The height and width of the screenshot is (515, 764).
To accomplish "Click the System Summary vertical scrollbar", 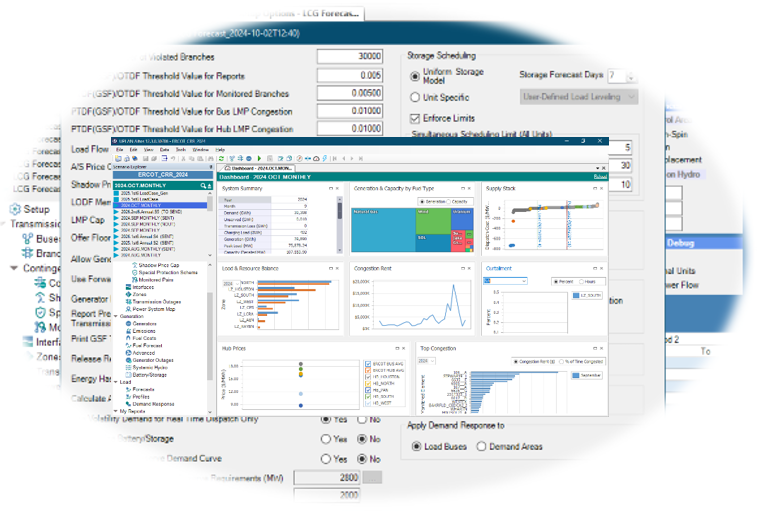I will point(340,224).
